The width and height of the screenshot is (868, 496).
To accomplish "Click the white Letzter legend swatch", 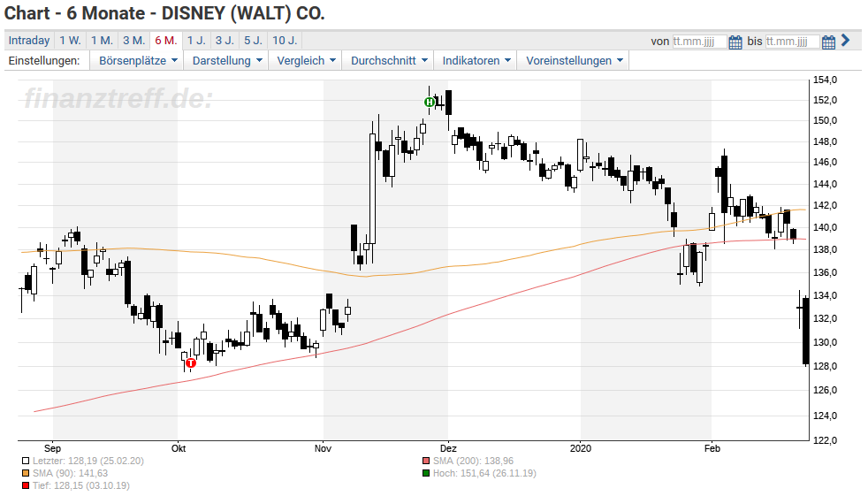I will (x=26, y=461).
